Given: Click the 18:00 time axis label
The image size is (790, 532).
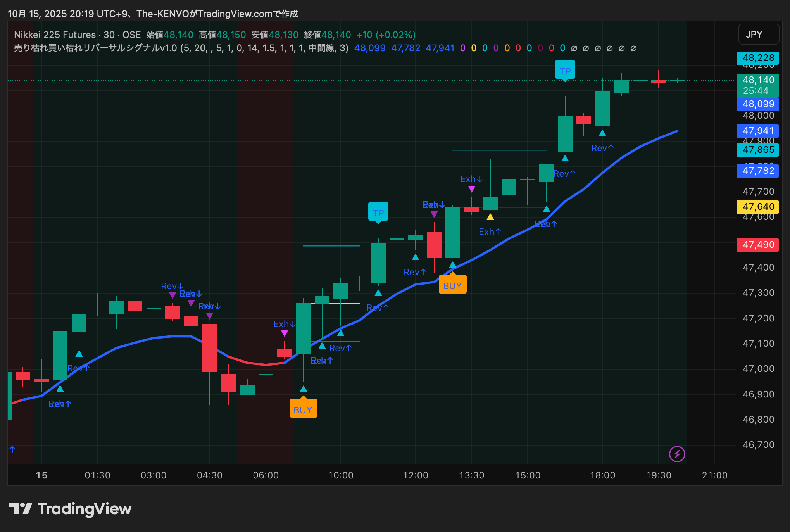Looking at the screenshot, I should pos(602,475).
